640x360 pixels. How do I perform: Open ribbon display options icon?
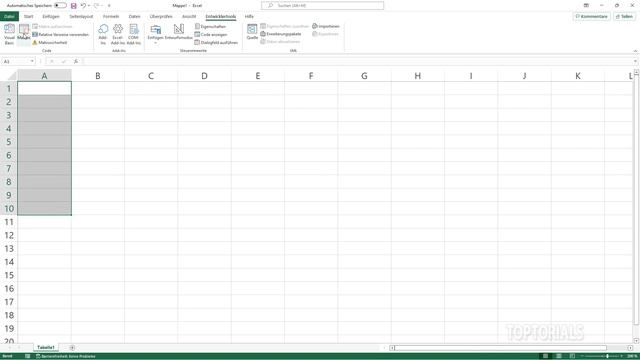pyautogui.click(x=586, y=6)
